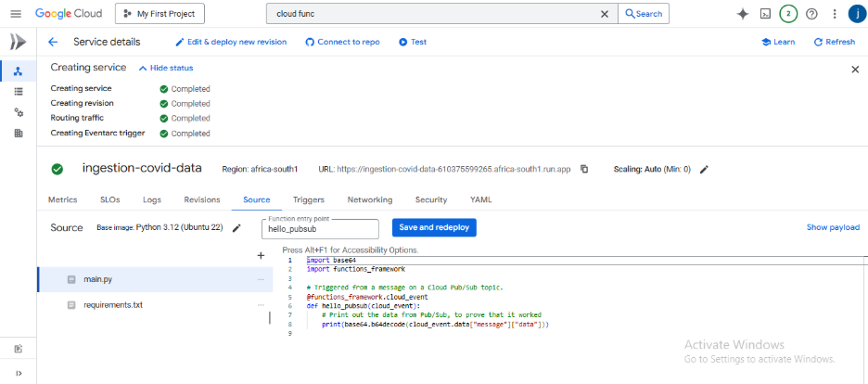Image resolution: width=868 pixels, height=384 pixels.
Task: Go back with the left arrow
Action: pos(53,42)
